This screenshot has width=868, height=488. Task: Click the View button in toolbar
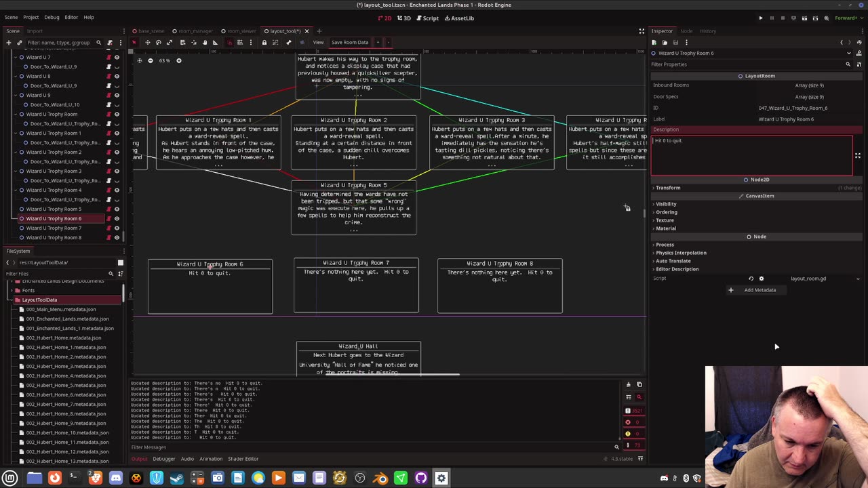pos(318,42)
